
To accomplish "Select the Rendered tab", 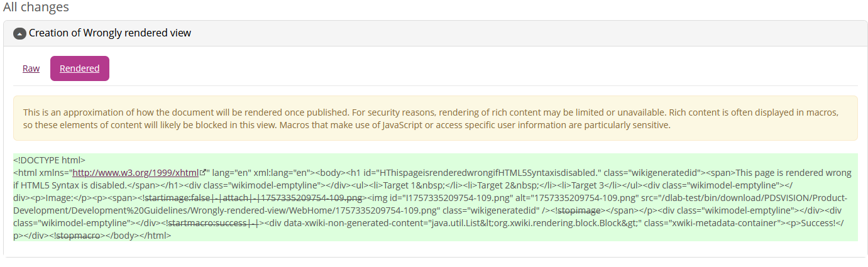I will pos(80,68).
